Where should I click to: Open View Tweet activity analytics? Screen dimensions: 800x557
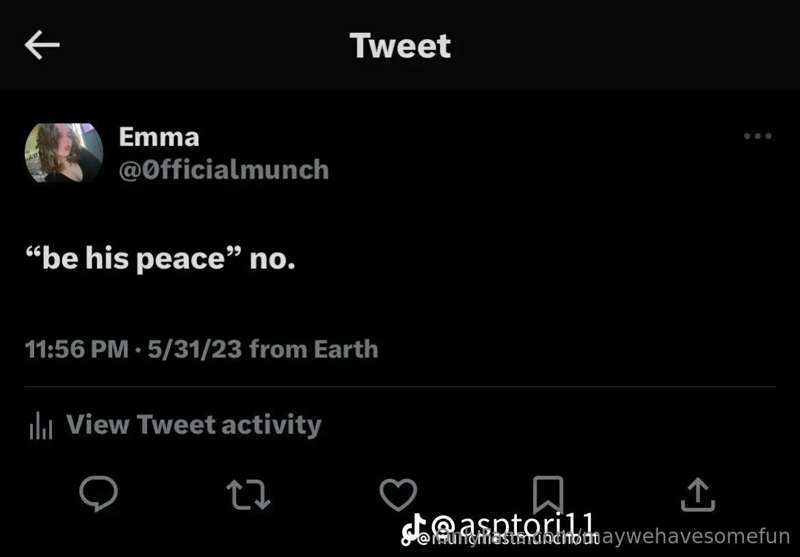pyautogui.click(x=176, y=425)
